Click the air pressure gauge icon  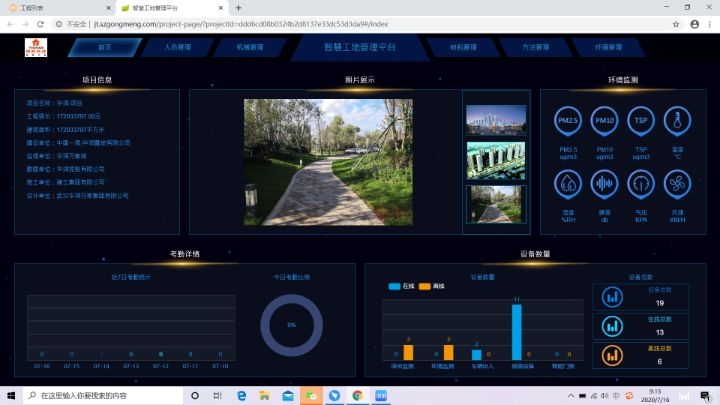click(x=641, y=183)
